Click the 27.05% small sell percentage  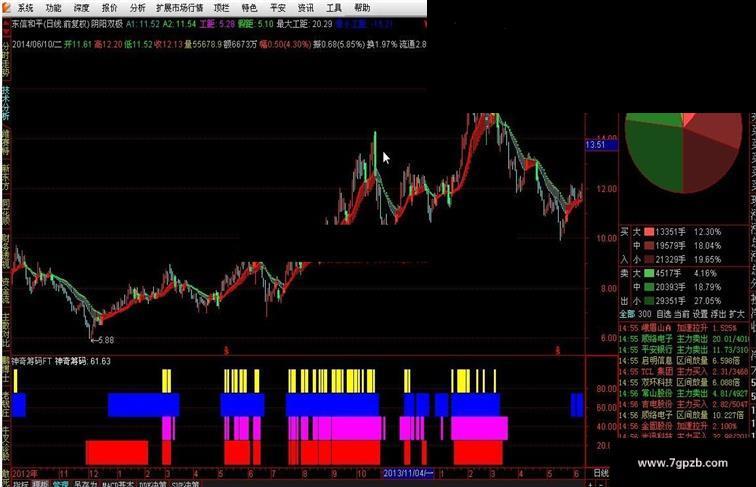click(707, 301)
